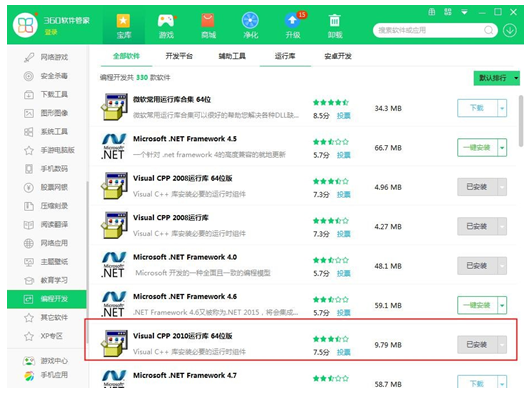Select 教育学习 category

[46, 280]
